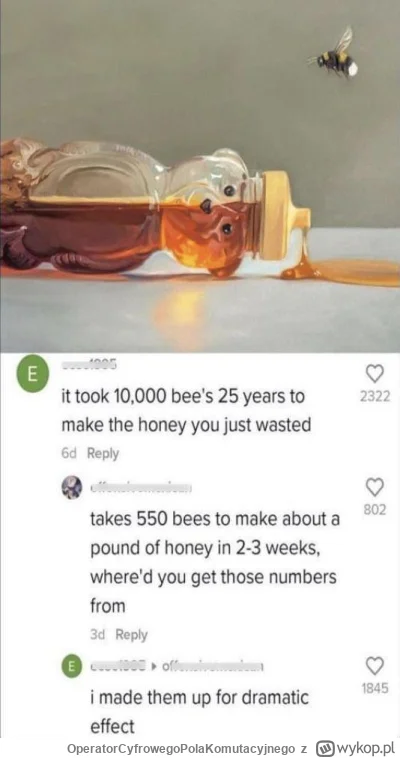The image size is (400, 758).
Task: Open blurred username above 'takes 550 bees'
Action: (141, 488)
